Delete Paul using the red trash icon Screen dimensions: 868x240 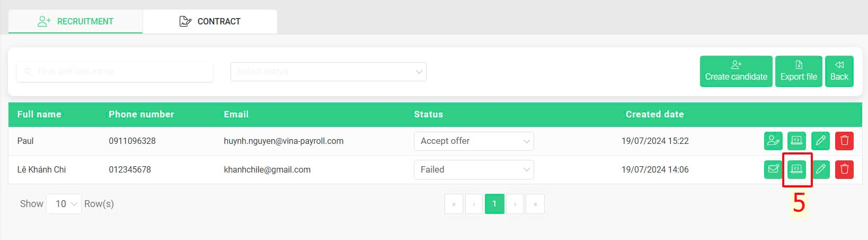click(x=844, y=141)
